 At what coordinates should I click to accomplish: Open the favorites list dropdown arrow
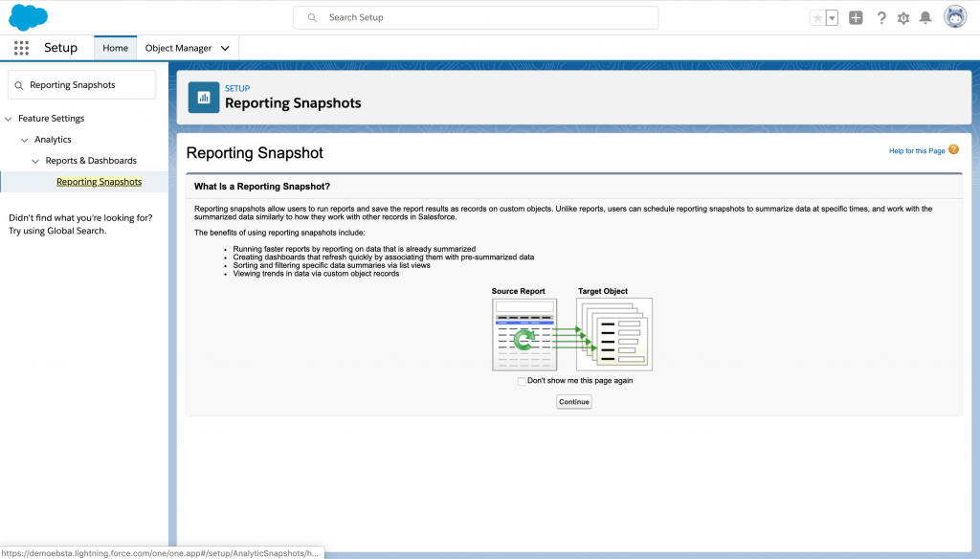click(x=832, y=18)
